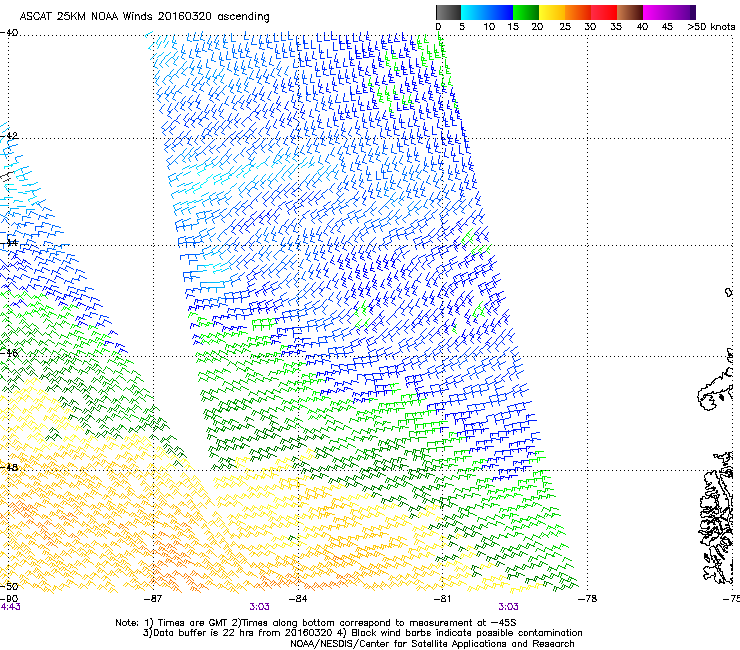
Task: Click the latitude label '-46'
Action: pyautogui.click(x=9, y=353)
